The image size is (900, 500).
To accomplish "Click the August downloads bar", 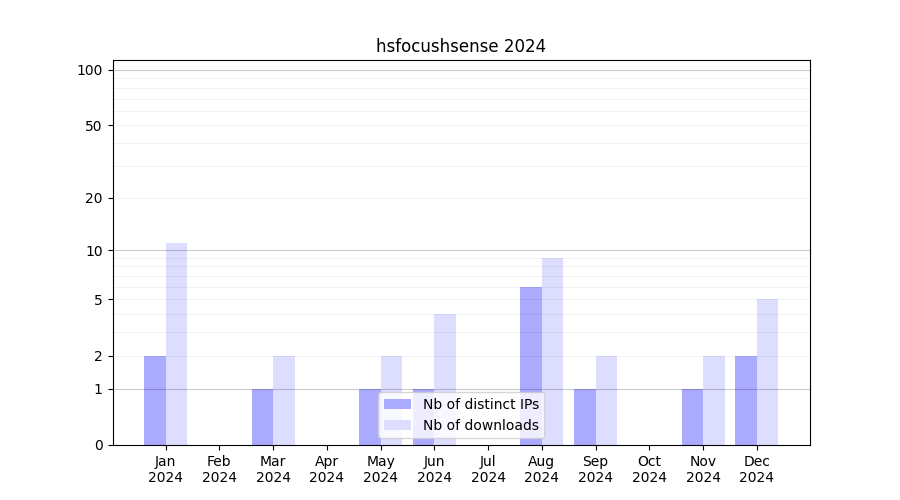I will click(552, 351).
